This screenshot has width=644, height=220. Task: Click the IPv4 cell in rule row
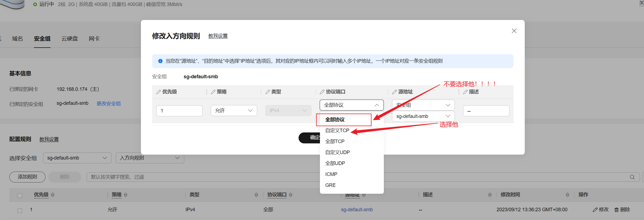pyautogui.click(x=190, y=210)
